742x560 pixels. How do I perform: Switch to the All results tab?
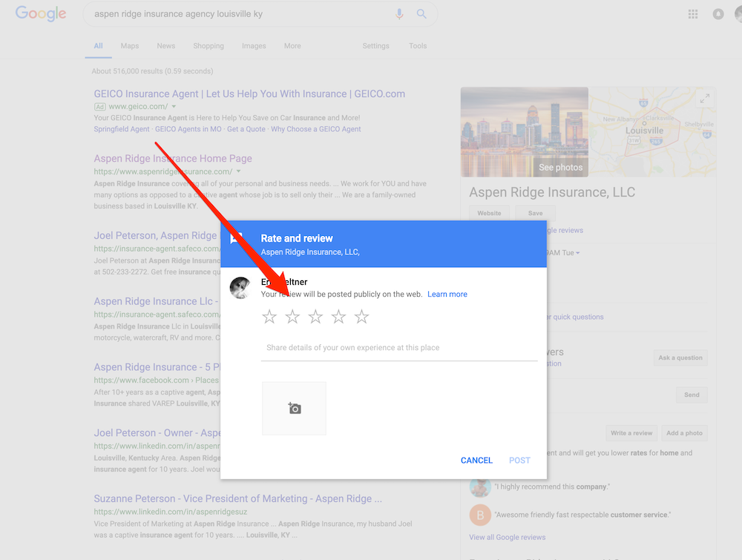click(x=98, y=46)
